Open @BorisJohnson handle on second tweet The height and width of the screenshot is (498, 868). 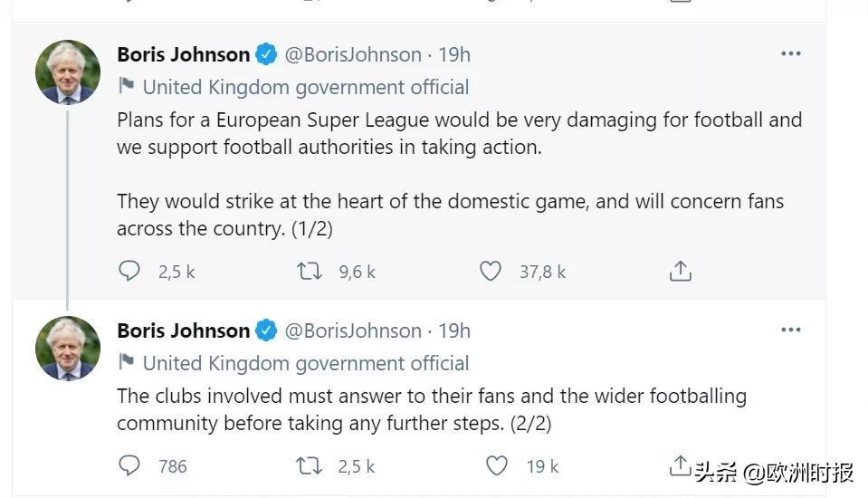click(x=353, y=330)
